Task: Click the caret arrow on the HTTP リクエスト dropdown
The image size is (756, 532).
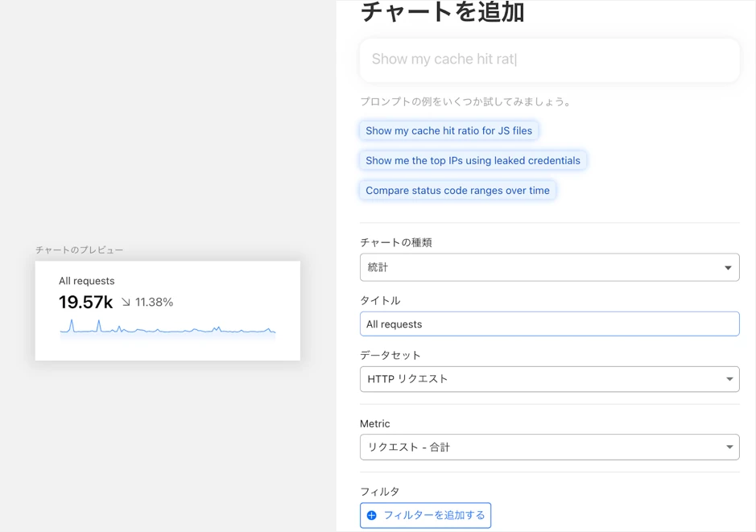Action: [x=728, y=379]
